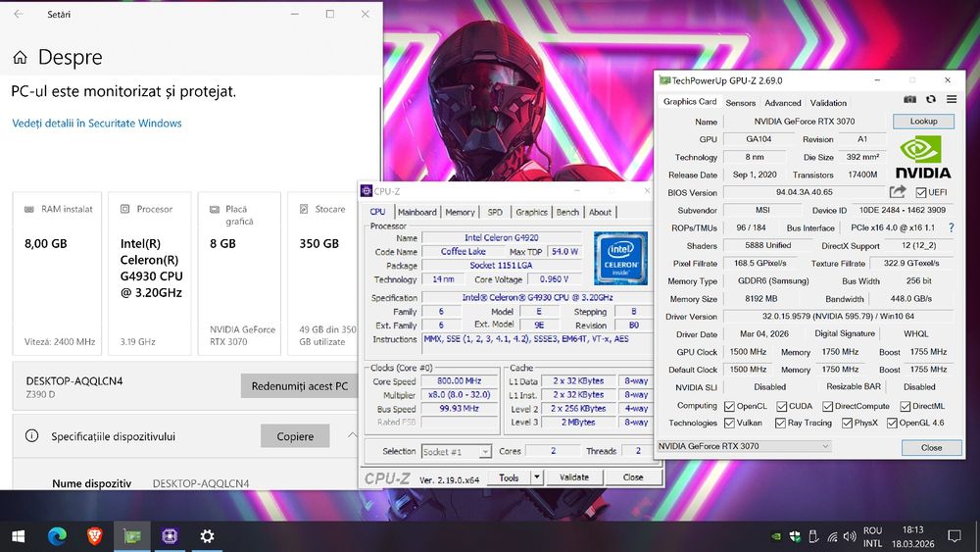Toggle the OpenCL checkbox
980x552 pixels.
(x=729, y=406)
